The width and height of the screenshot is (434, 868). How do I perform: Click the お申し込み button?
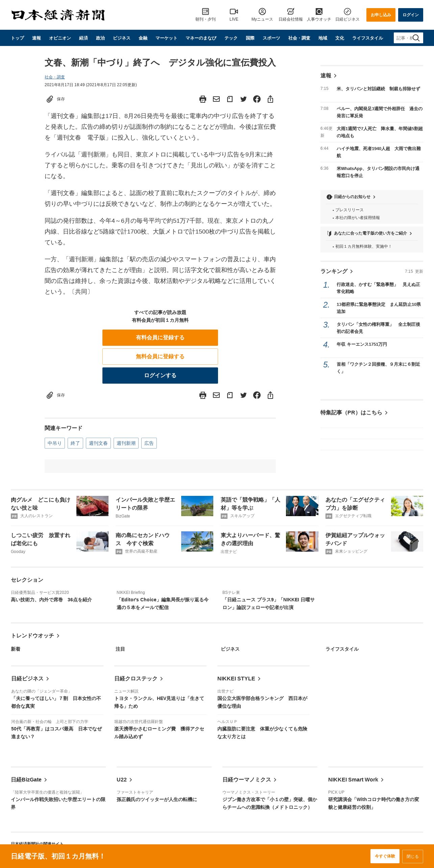[x=381, y=15]
